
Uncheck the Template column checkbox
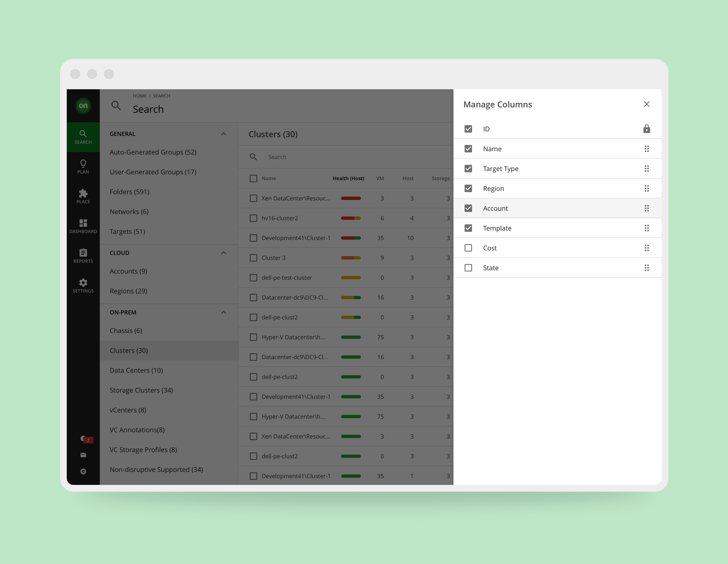pyautogui.click(x=468, y=228)
